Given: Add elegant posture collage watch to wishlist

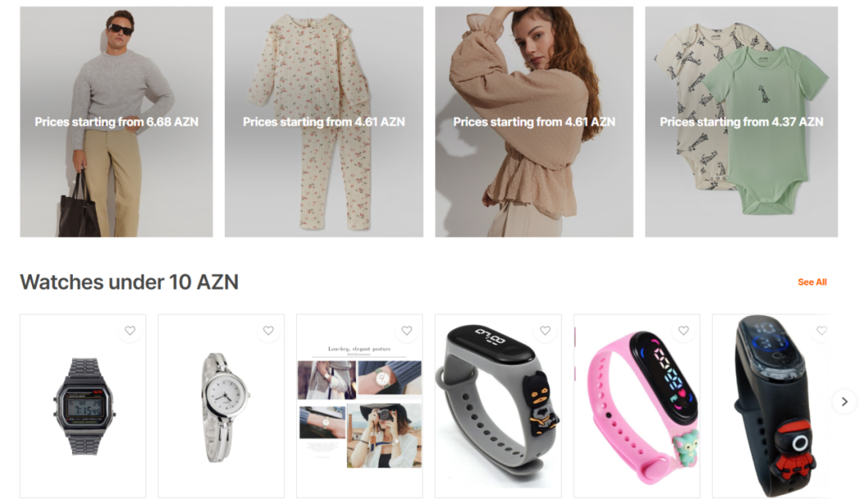Looking at the screenshot, I should 406,330.
